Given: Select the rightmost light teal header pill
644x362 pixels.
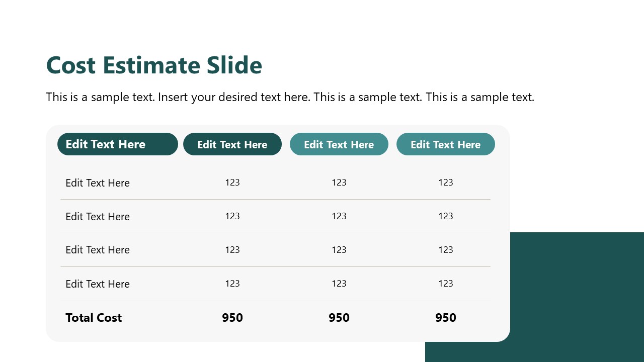Looking at the screenshot, I should [x=446, y=144].
